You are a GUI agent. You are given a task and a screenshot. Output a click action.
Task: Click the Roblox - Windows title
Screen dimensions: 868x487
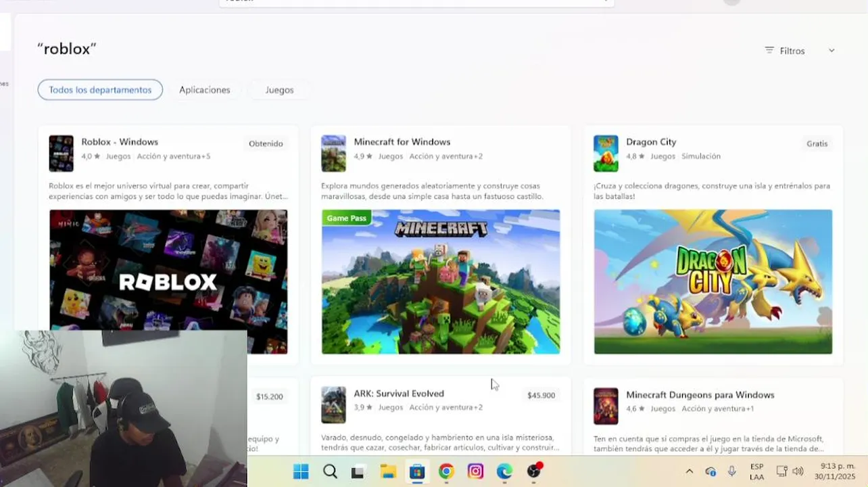click(x=120, y=142)
